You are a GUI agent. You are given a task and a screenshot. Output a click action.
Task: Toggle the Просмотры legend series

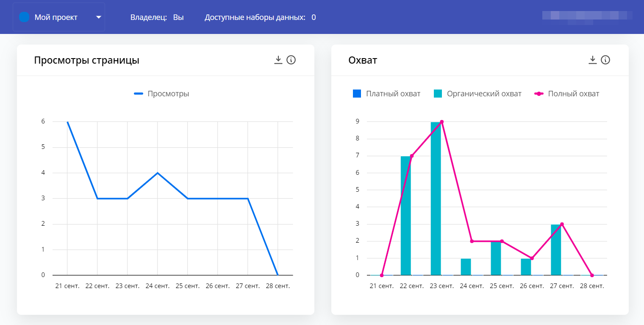(x=161, y=94)
